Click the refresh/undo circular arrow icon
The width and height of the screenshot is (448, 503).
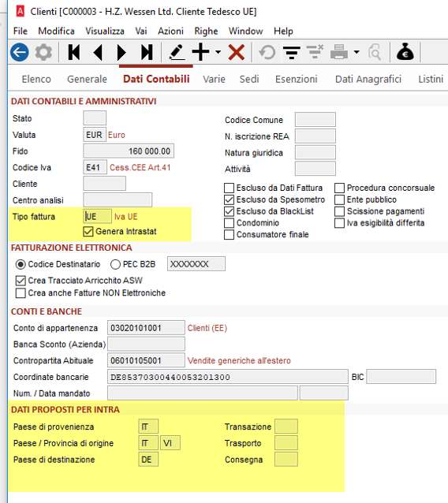[x=267, y=52]
